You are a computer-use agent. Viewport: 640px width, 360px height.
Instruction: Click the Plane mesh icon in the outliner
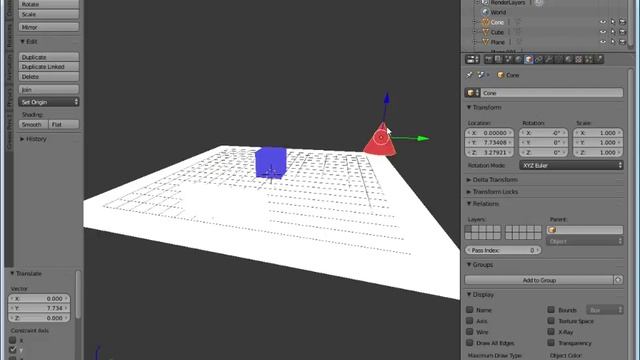(485, 42)
